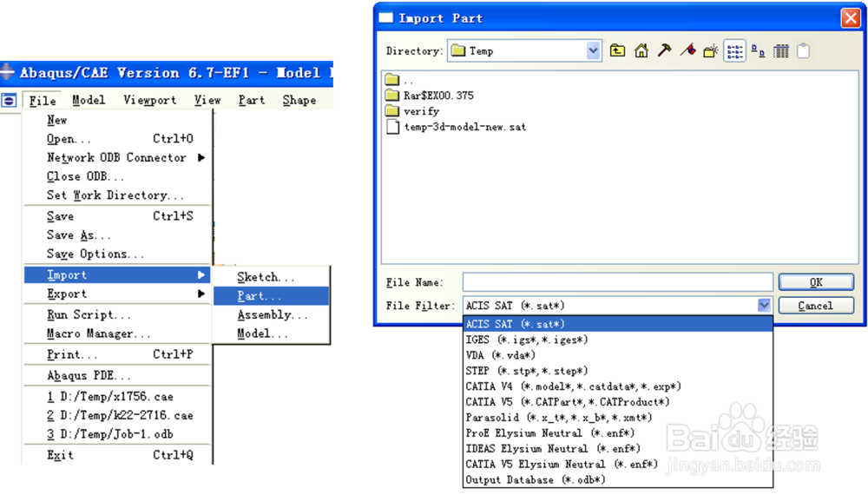The height and width of the screenshot is (495, 868).
Task: Choose CATIA V4 filter option
Action: point(618,386)
